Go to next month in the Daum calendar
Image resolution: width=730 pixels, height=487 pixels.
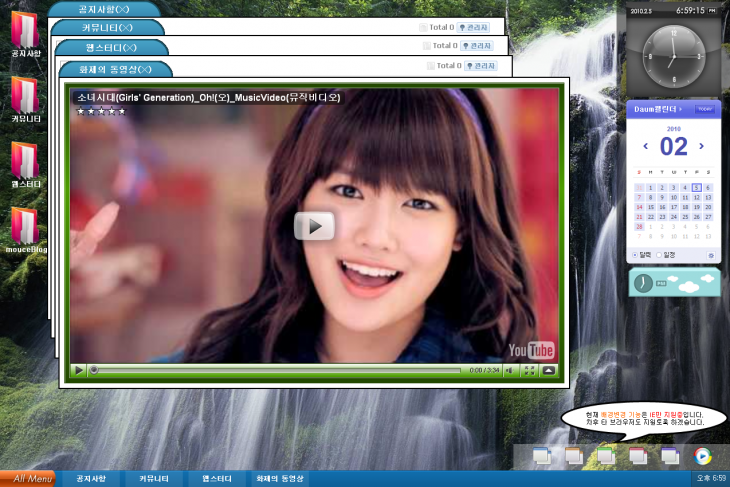(701, 146)
